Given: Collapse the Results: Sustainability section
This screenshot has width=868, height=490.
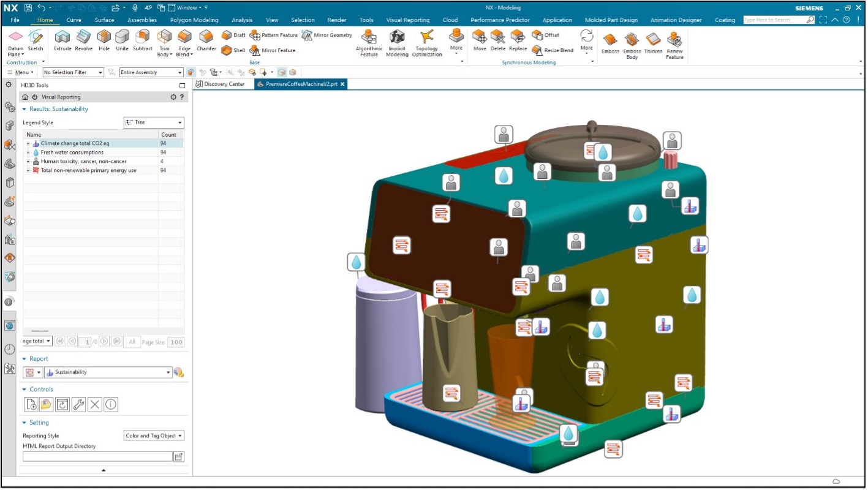Looking at the screenshot, I should point(25,109).
